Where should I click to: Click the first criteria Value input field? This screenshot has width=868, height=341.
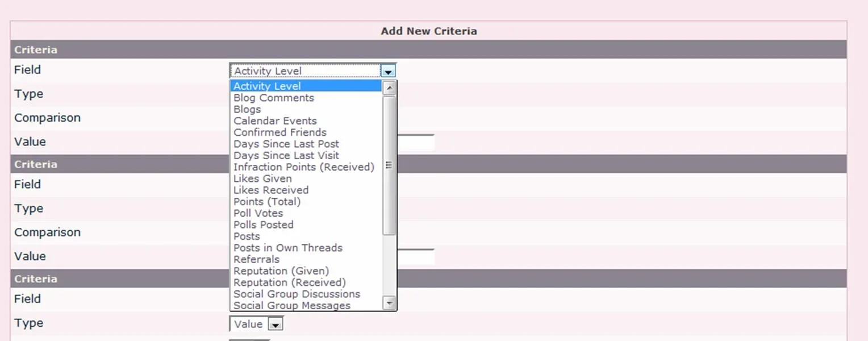tap(416, 142)
